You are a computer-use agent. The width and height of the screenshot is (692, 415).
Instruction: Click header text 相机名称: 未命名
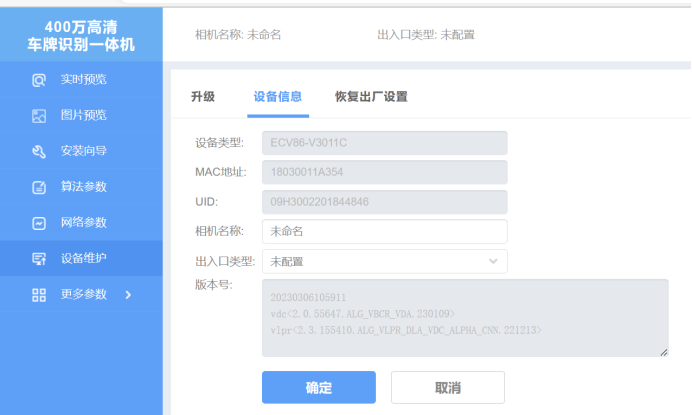[238, 34]
